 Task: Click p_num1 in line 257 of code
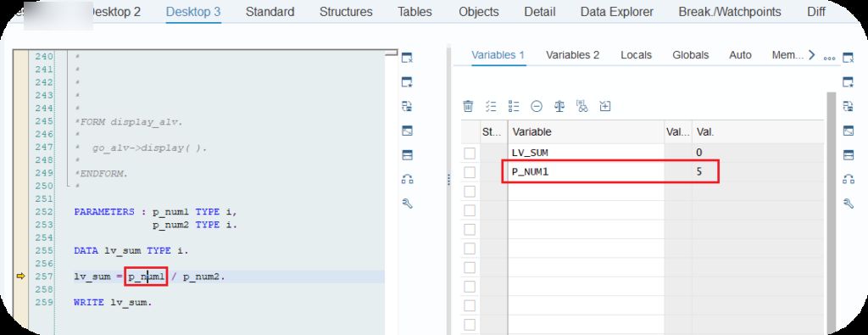(x=147, y=276)
